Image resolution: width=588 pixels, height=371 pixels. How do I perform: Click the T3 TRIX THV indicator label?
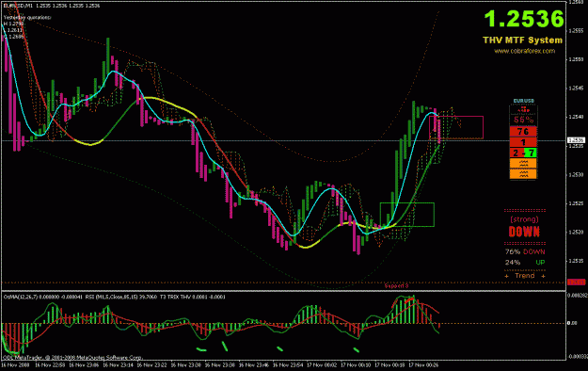193,297
